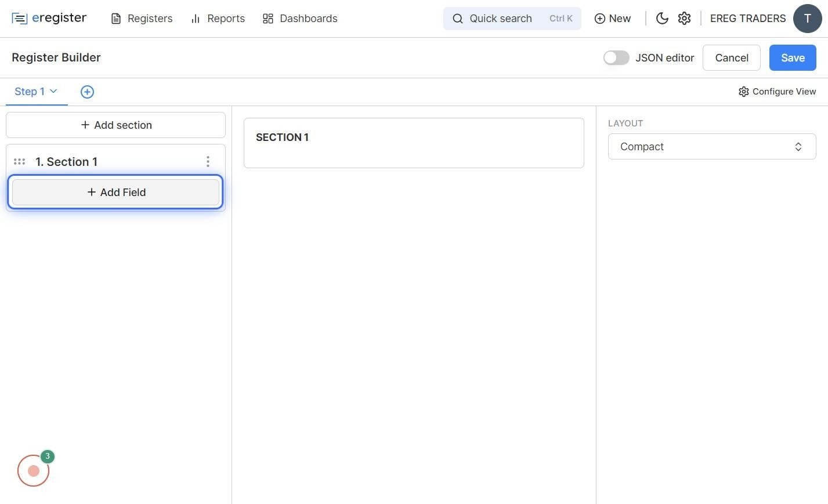Focus the Quick search field

coord(512,19)
